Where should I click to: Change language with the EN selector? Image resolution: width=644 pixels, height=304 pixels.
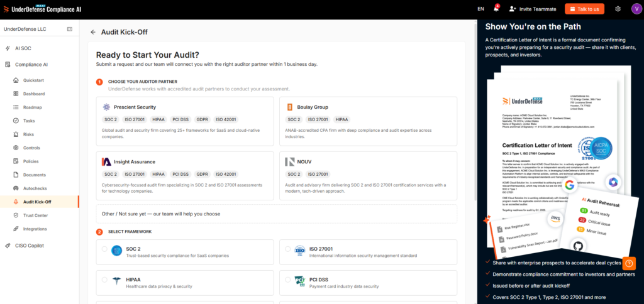pos(480,9)
